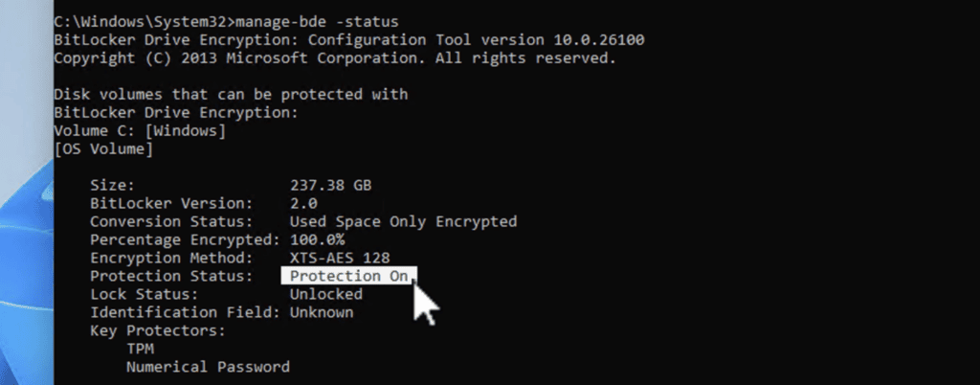Click the Numerical Password key protector line
The width and height of the screenshot is (980, 385).
[x=208, y=367]
